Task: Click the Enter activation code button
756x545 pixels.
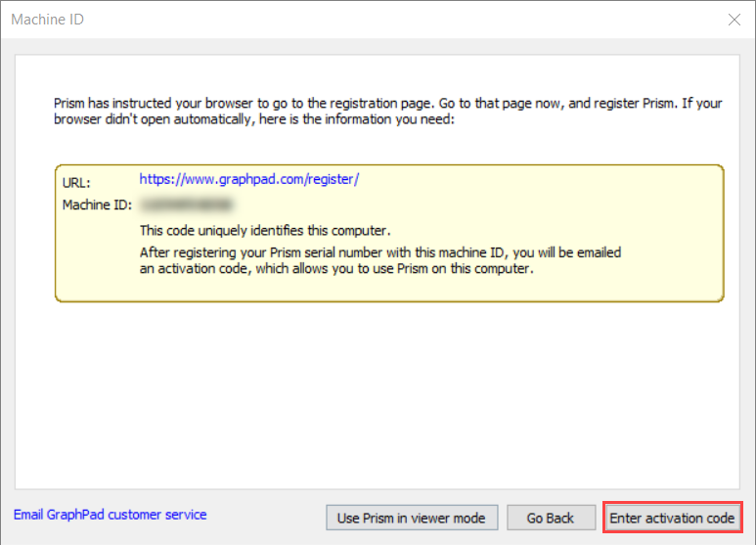Action: (672, 518)
